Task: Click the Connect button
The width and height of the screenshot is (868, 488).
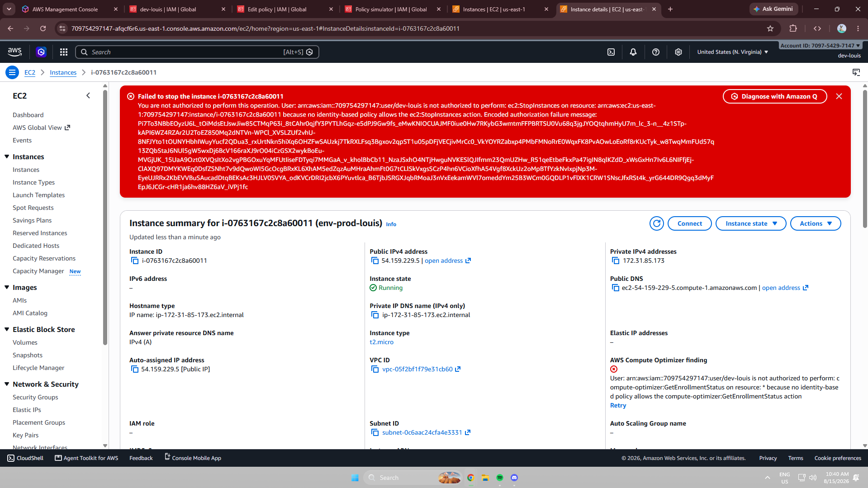Action: (x=690, y=223)
